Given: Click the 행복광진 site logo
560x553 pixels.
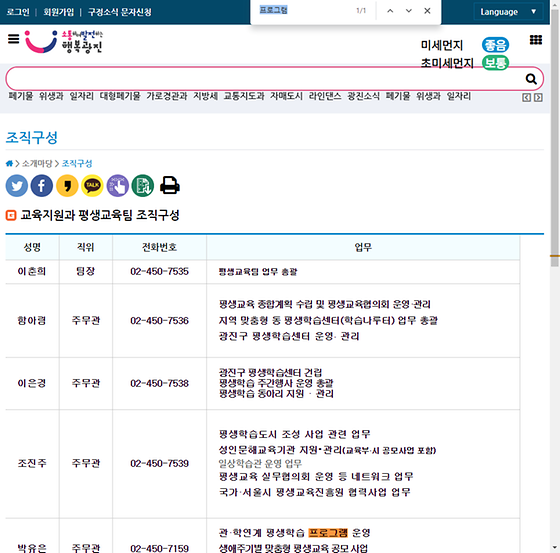Looking at the screenshot, I should 64,41.
